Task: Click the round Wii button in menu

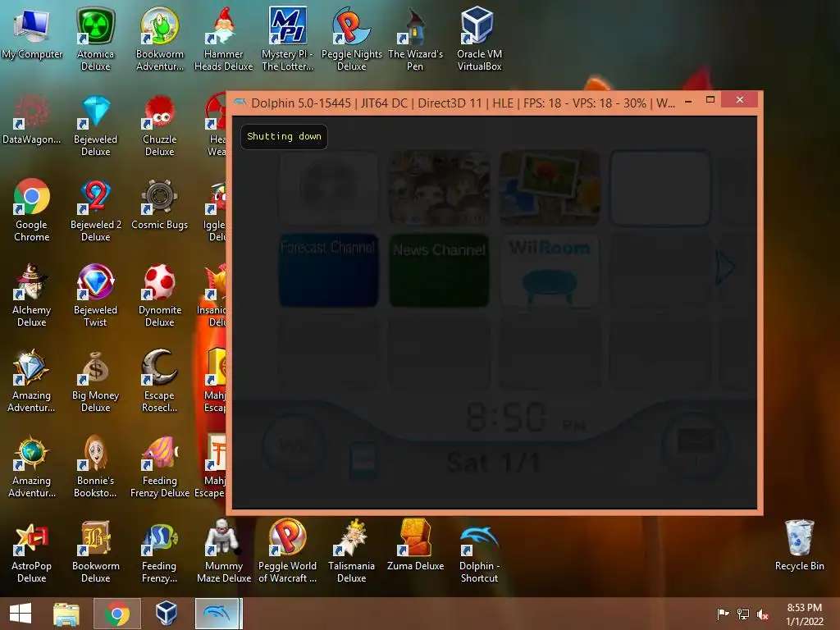Action: click(294, 445)
